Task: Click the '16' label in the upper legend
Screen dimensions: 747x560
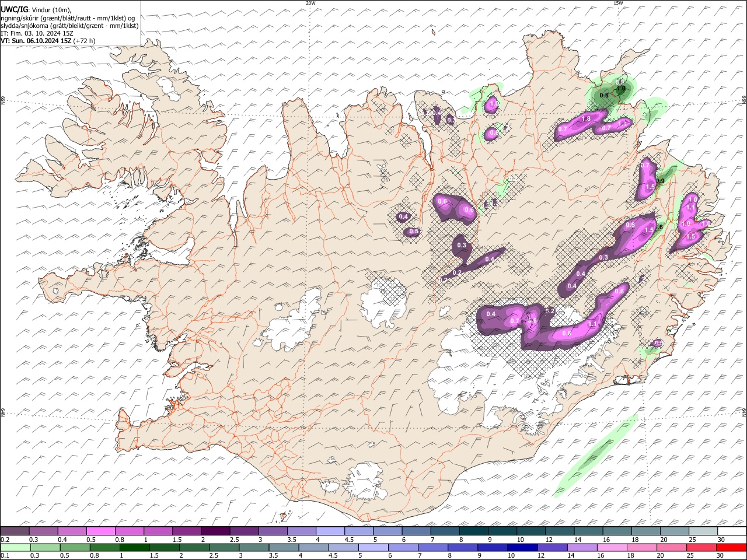Action: [607, 540]
